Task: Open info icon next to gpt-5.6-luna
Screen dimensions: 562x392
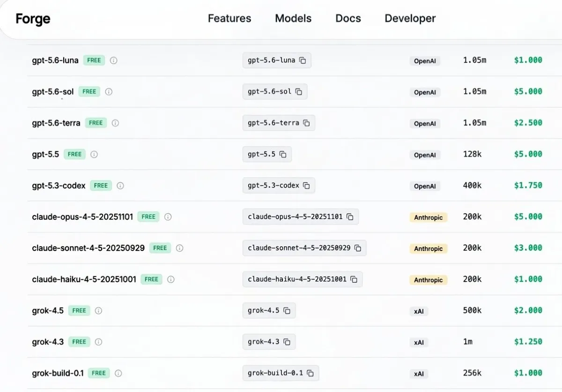Action: (113, 60)
